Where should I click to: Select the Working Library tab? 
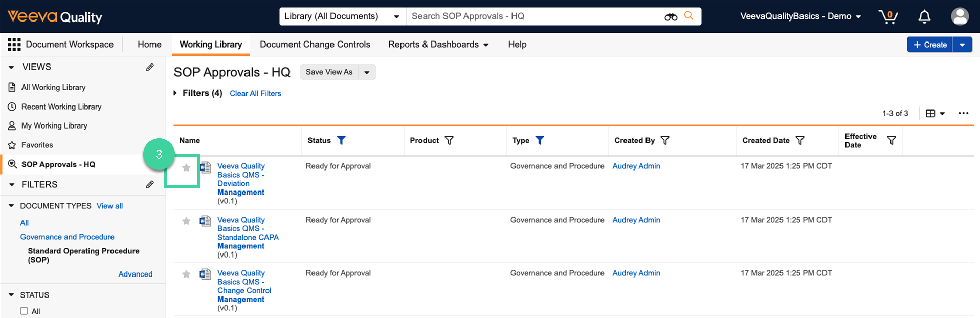point(211,45)
